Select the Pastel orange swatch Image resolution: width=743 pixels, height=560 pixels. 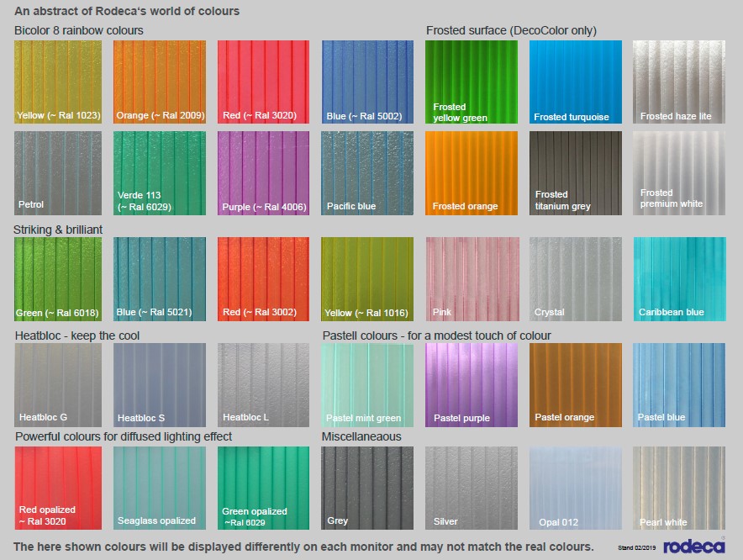click(576, 385)
